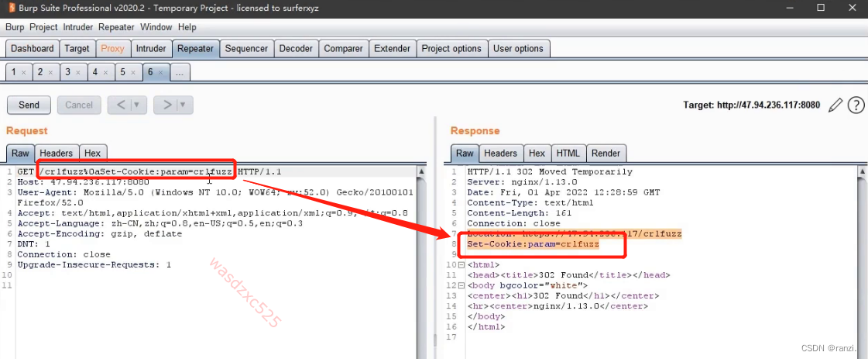The image size is (868, 359).
Task: Show the response HTML view
Action: (x=568, y=153)
